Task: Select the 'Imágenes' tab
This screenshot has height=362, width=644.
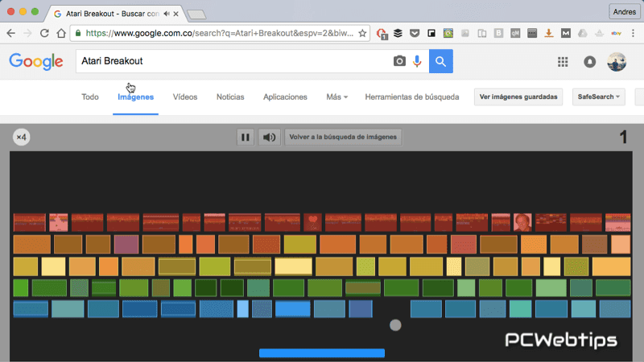Action: [x=135, y=97]
